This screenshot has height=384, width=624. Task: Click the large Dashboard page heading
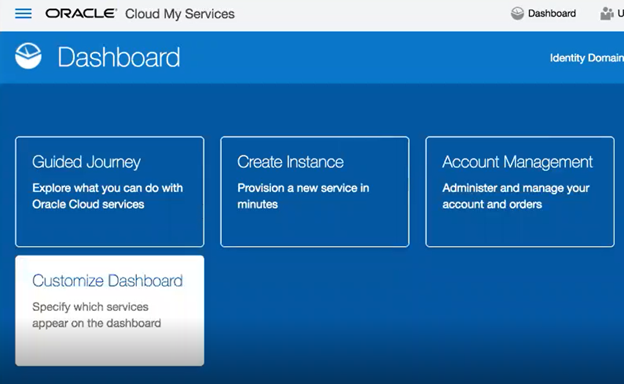[x=119, y=57]
